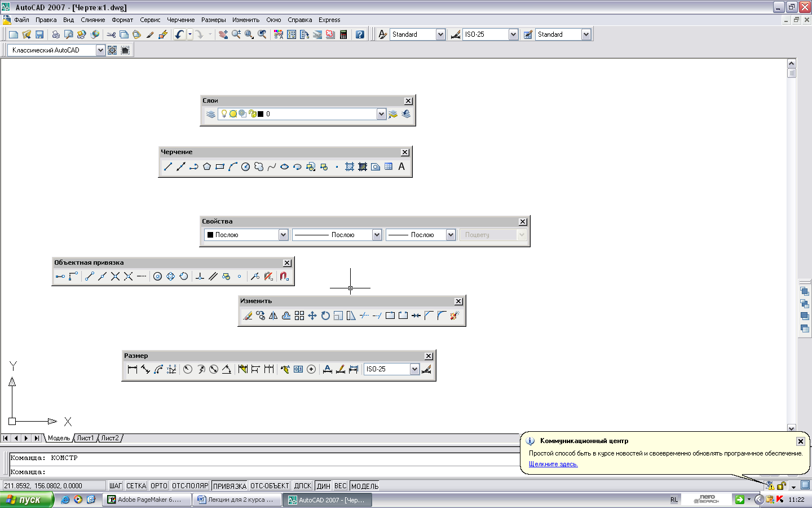Toggle ДПСК in status bar

click(303, 485)
